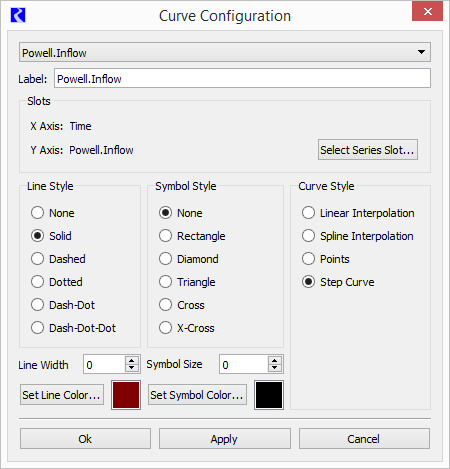Select Dashed line style

(58, 259)
